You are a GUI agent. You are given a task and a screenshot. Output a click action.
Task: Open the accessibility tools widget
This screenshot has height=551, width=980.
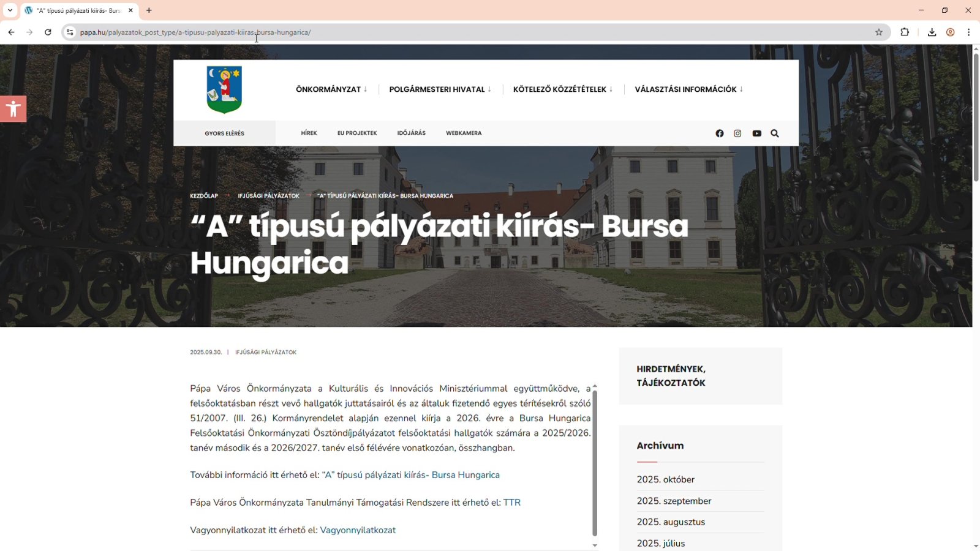[13, 109]
